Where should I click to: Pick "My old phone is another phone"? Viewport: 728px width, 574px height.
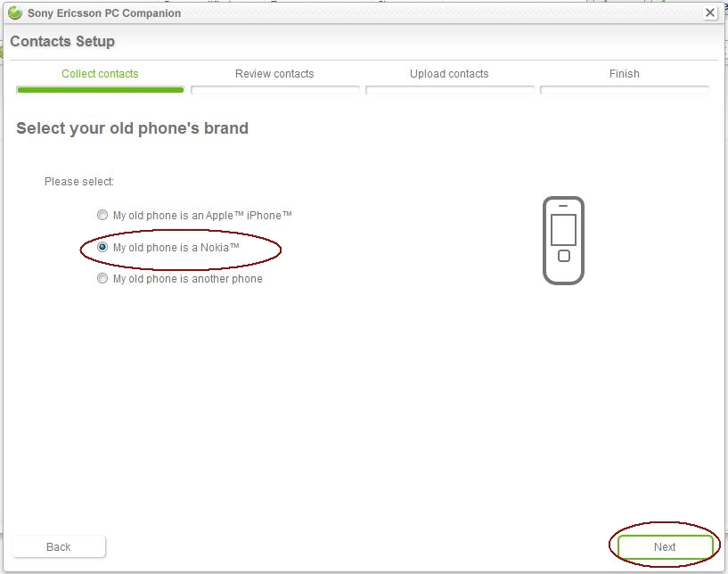[102, 279]
